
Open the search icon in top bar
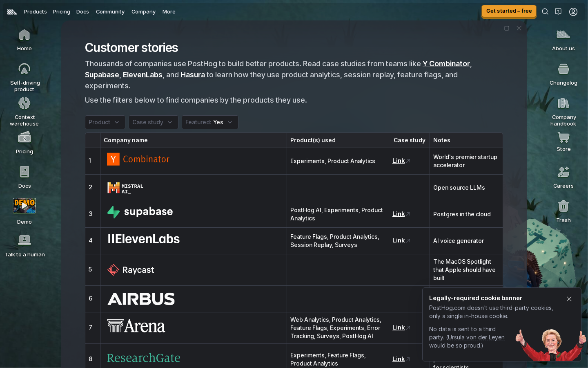pos(545,11)
